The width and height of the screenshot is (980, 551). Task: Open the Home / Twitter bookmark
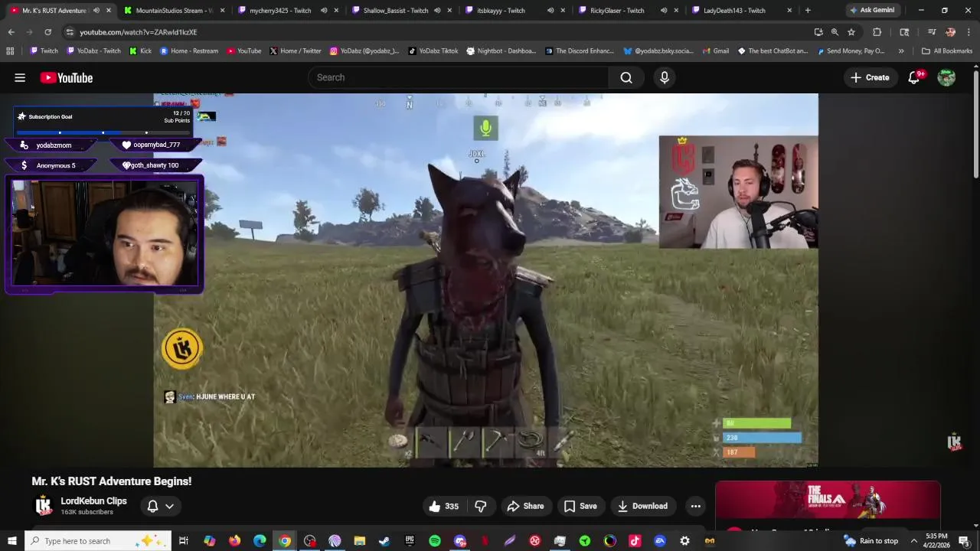(295, 51)
